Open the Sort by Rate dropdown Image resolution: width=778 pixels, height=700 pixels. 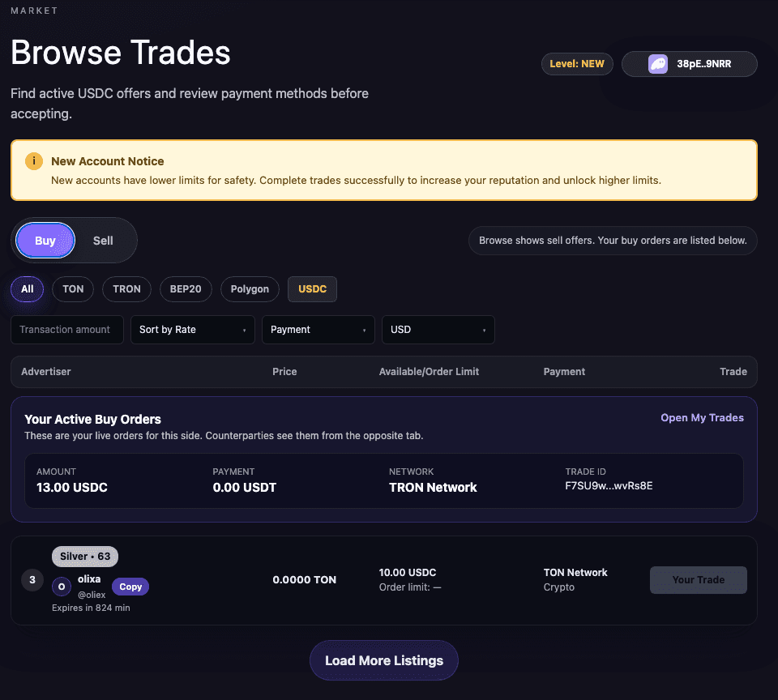pos(192,330)
